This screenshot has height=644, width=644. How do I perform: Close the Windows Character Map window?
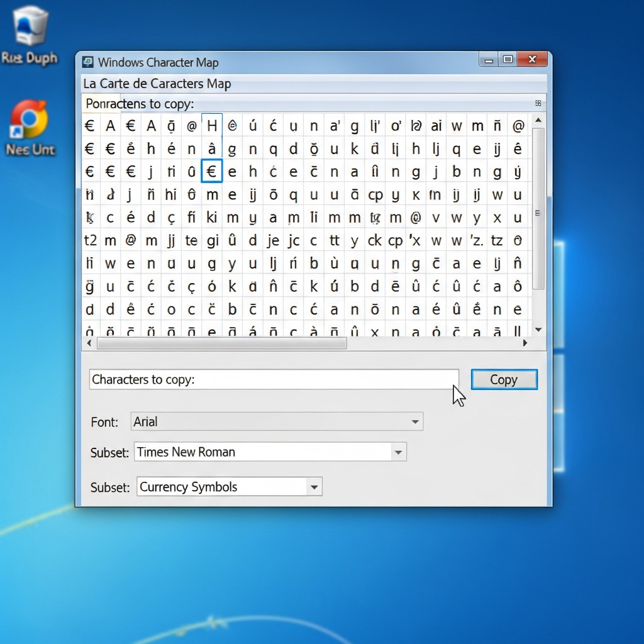532,60
